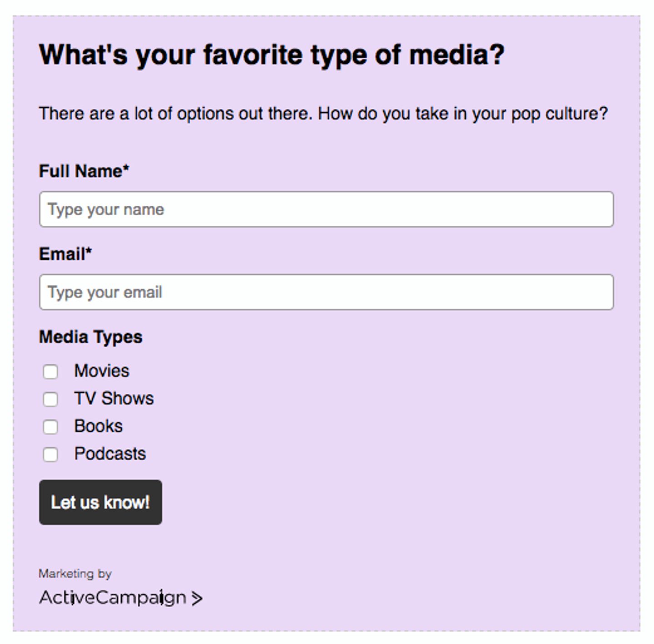Image resolution: width=654 pixels, height=644 pixels.
Task: Click the Marketing by text
Action: (x=75, y=574)
